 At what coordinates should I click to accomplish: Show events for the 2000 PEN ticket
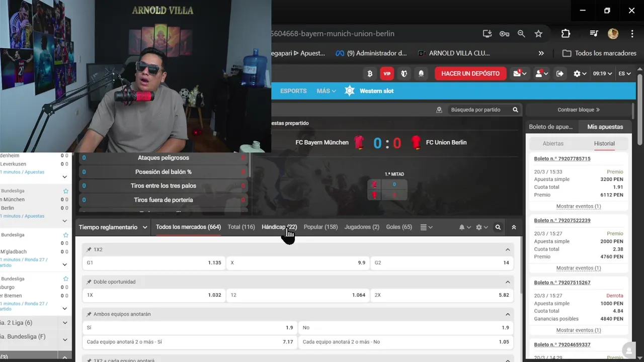point(579,268)
